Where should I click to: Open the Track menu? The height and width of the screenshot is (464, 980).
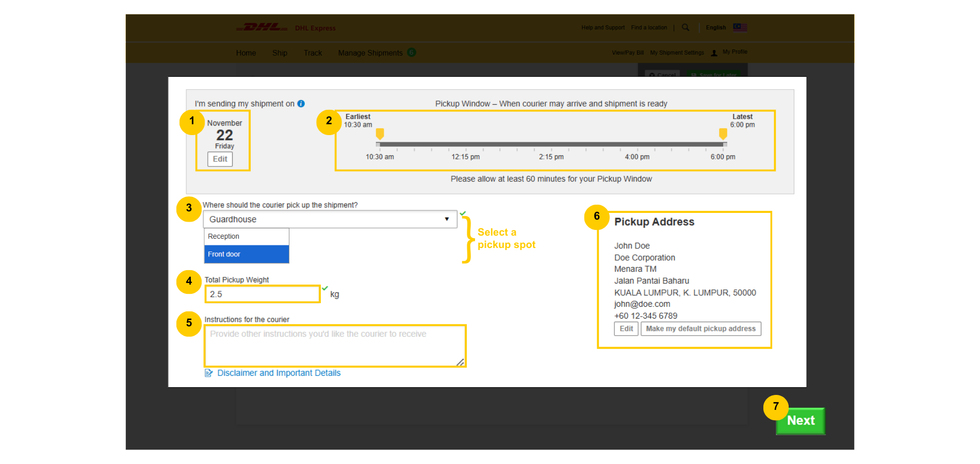pos(313,53)
